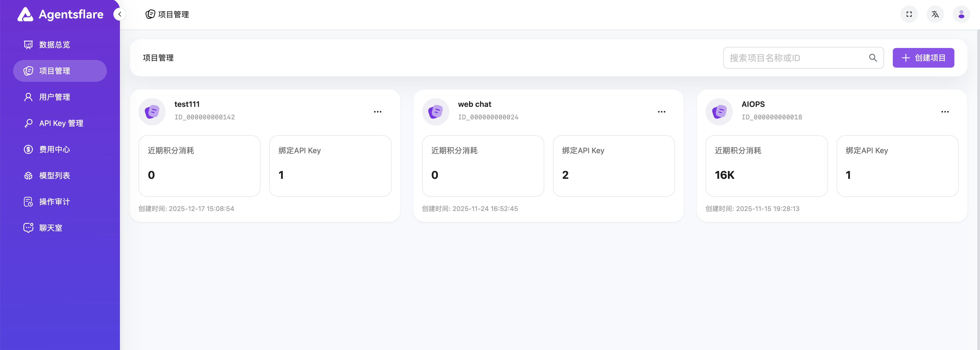Open 聊天室 from the sidebar
Screen dimensions: 980x350
51,228
